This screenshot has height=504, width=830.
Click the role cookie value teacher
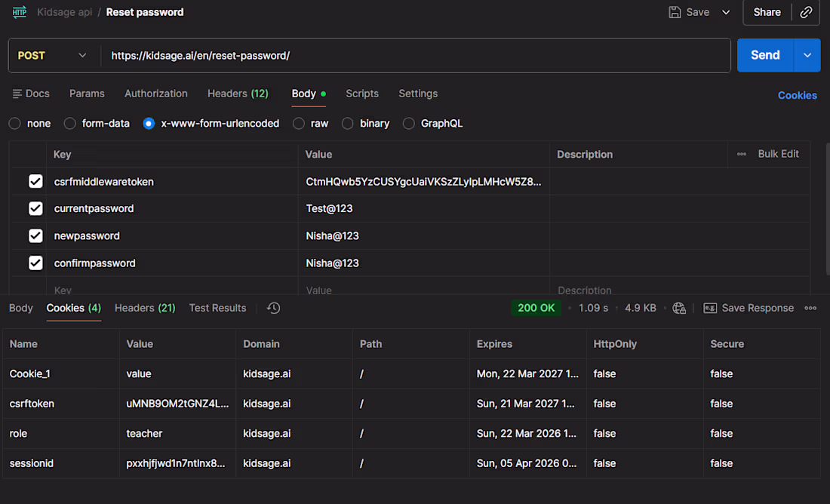[144, 434]
